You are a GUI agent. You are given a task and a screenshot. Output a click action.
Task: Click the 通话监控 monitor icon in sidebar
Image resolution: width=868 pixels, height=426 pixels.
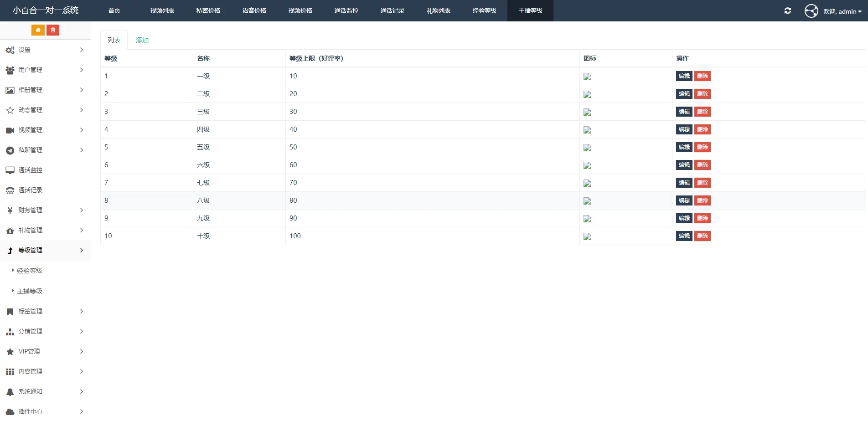[x=10, y=170]
